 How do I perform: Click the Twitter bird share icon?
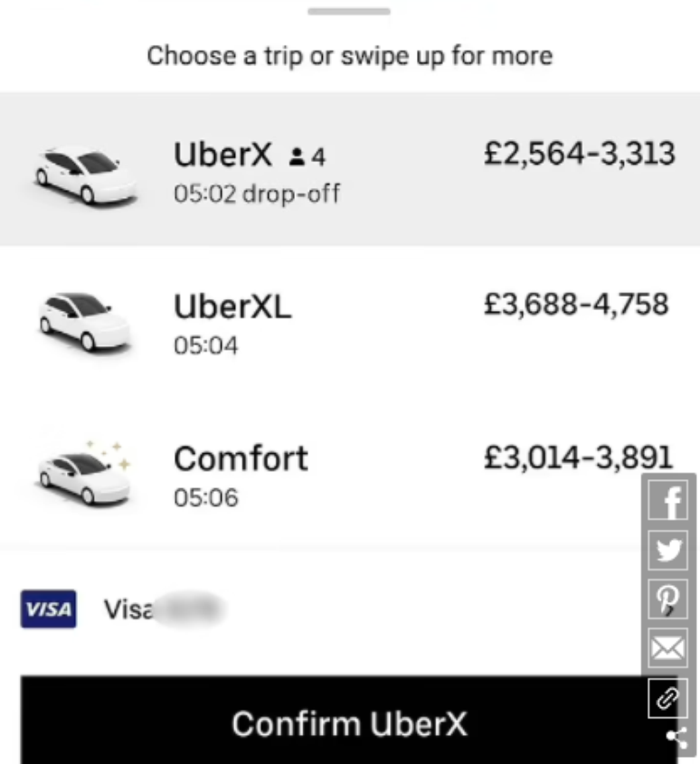click(x=669, y=550)
